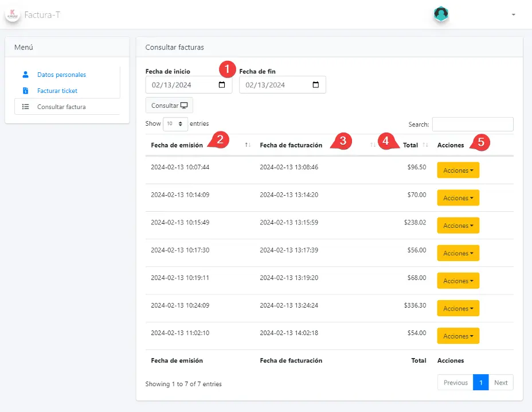Open calendar picker for Fecha de fin
Screen dimensions: 532x412
pos(316,85)
